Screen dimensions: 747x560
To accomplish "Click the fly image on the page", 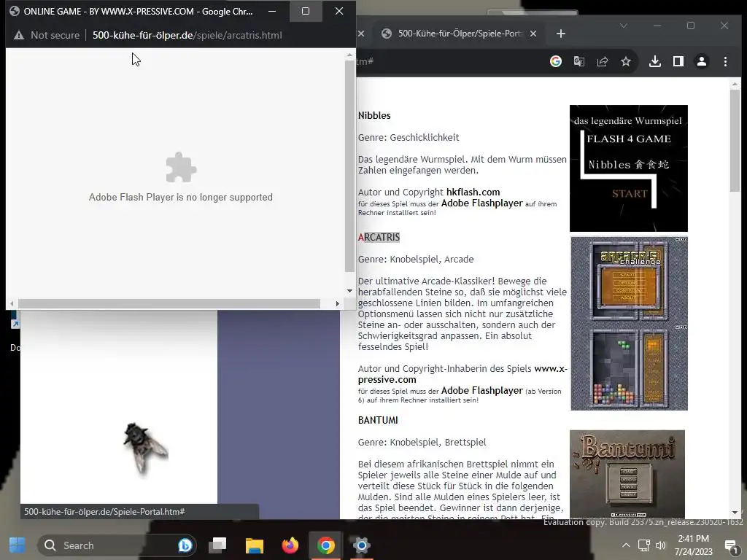I will pyautogui.click(x=145, y=448).
